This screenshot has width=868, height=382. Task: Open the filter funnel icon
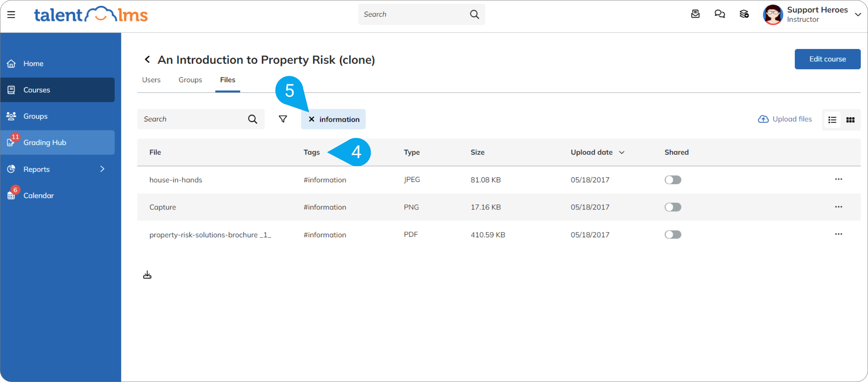[283, 119]
